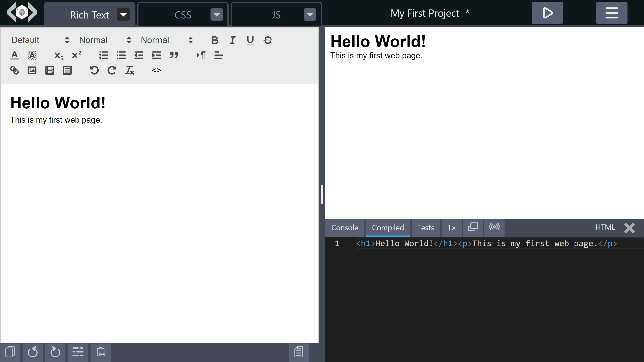Viewport: 644px width, 362px height.
Task: Open the JS language dropdown arrow
Action: tap(310, 14)
